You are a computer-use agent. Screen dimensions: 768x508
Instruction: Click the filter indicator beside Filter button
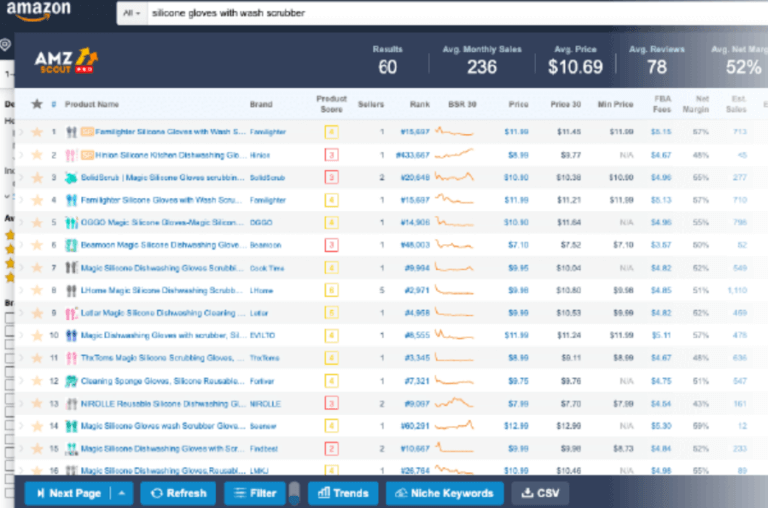click(x=294, y=493)
